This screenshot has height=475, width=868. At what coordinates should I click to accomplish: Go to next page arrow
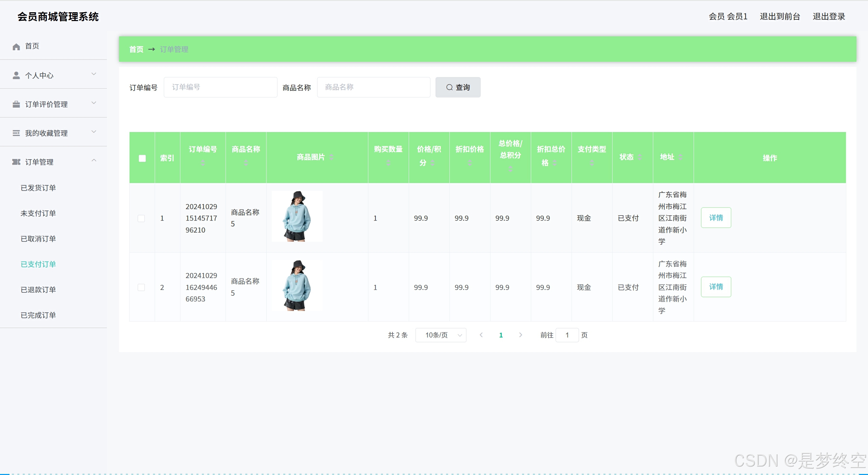tap(520, 335)
